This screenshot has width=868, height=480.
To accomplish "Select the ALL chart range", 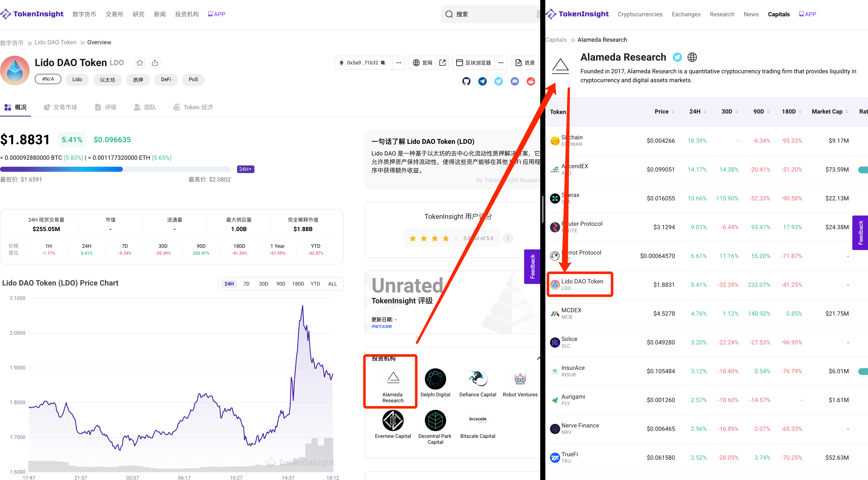I will click(x=332, y=284).
